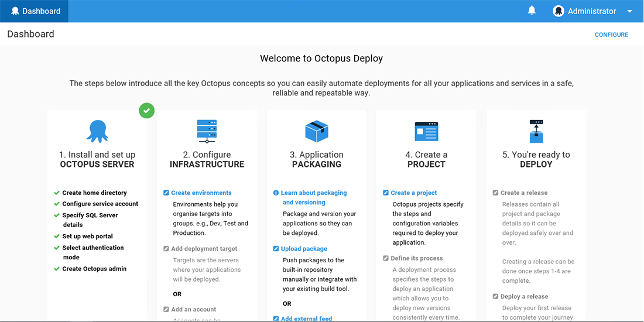Click the info icon beside Learn about packaging
The height and width of the screenshot is (322, 644).
pos(276,193)
